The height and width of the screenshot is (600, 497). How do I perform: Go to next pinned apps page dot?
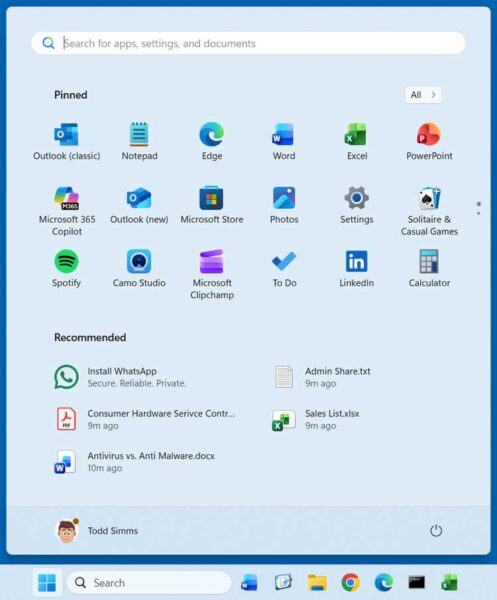pos(479,213)
